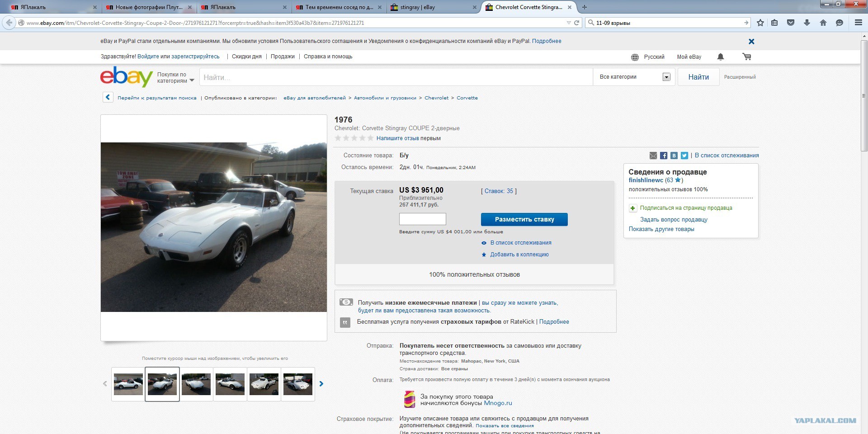
Task: Select the Chevrolet Corvette Stingray tab
Action: point(528,7)
